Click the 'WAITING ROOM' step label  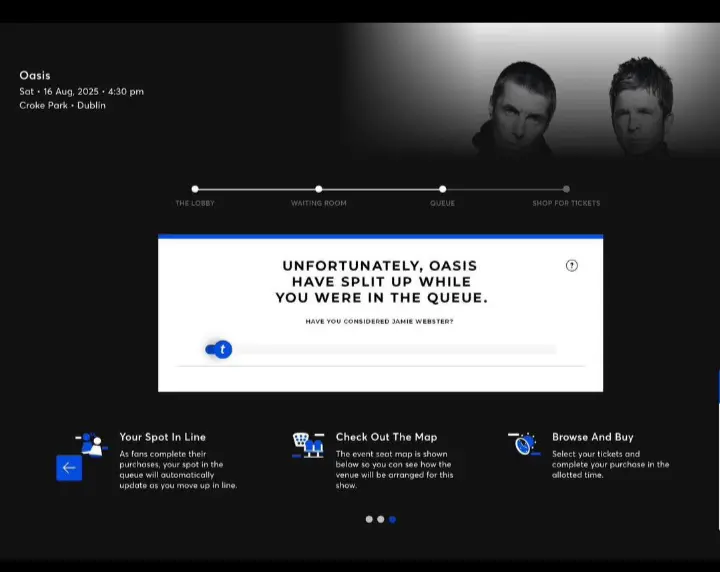tap(319, 203)
